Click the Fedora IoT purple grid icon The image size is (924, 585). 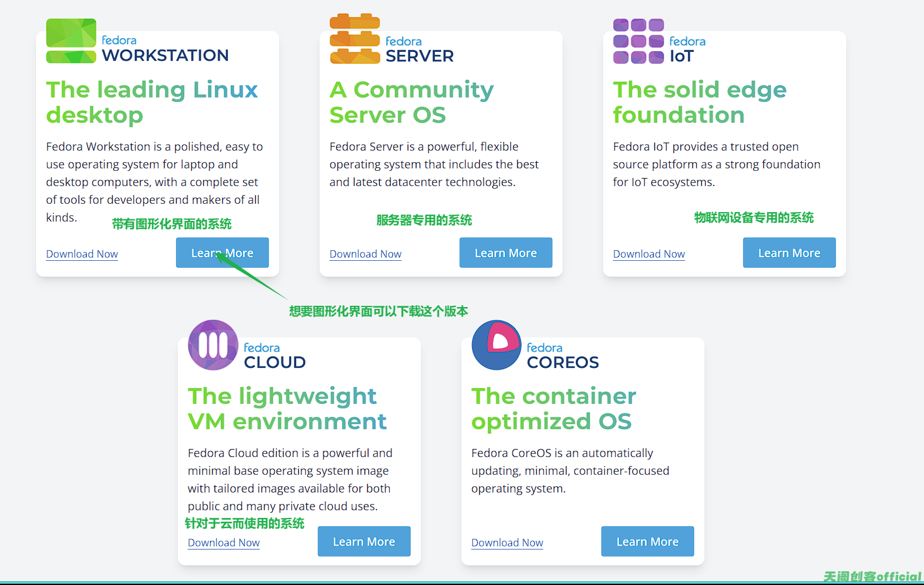click(x=639, y=41)
